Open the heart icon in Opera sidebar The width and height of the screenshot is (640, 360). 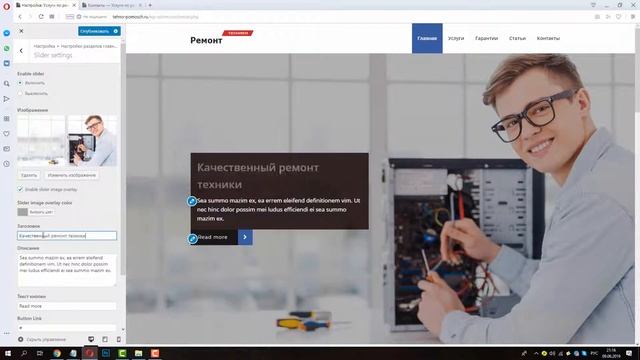pos(7,134)
